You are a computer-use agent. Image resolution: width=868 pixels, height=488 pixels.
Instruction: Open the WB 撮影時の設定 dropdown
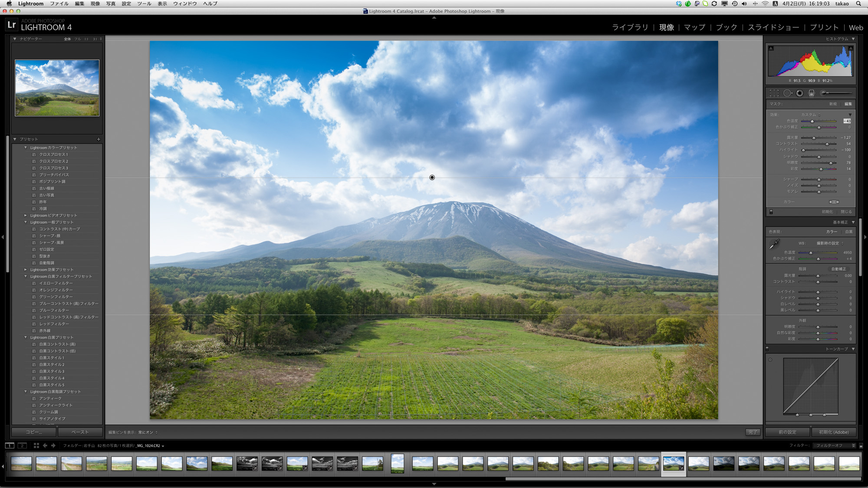point(830,243)
